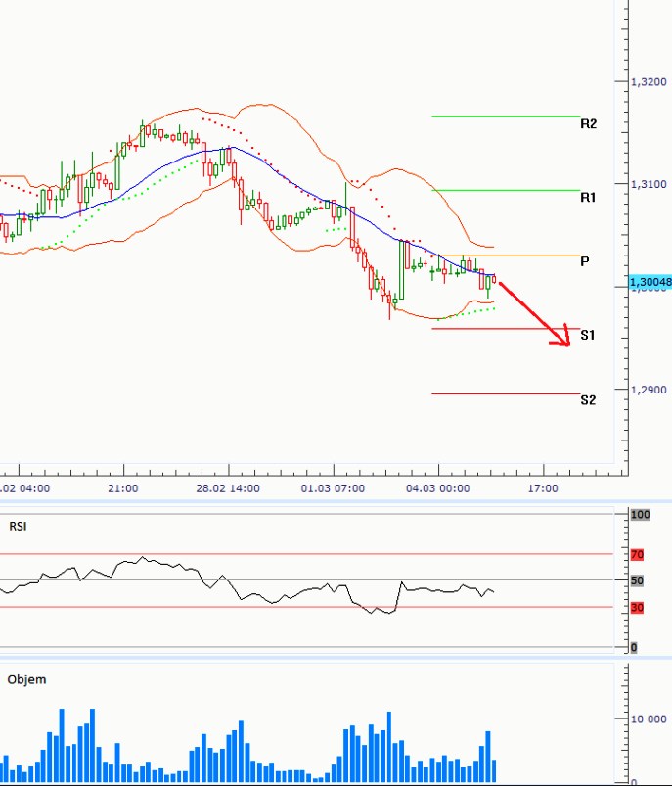This screenshot has height=787, width=672.
Task: Click the Objem volume panel title
Action: pos(26,679)
